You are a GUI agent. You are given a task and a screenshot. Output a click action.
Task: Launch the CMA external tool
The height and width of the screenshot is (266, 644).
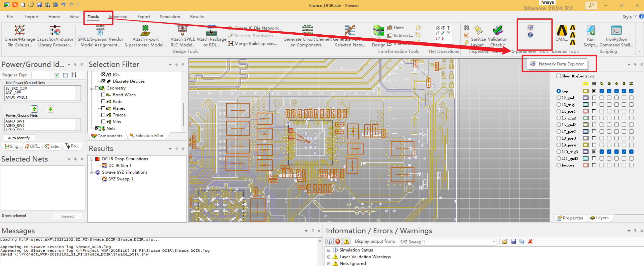point(562,33)
